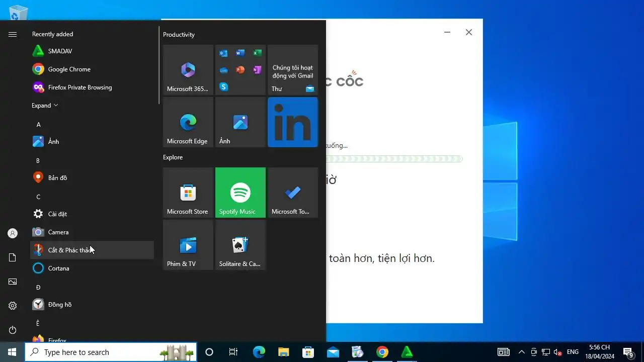Launch Microsoft Edge from the taskbar
644x362 pixels.
(x=259, y=352)
